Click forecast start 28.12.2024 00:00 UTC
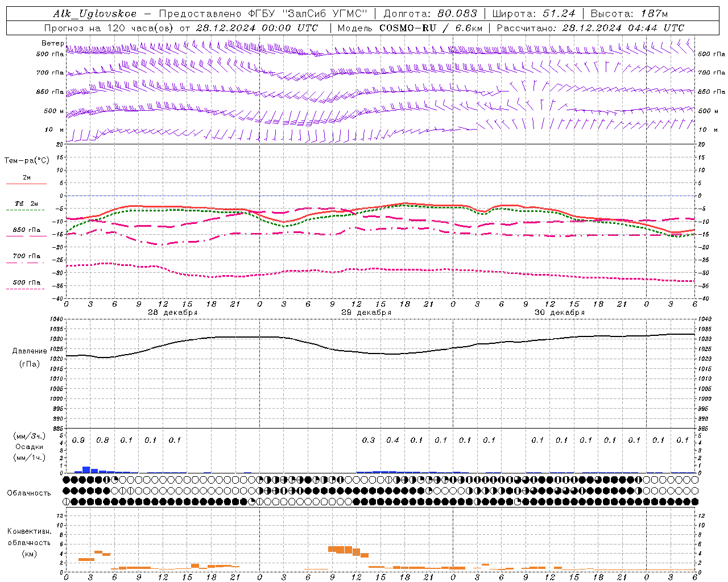 (x=257, y=28)
